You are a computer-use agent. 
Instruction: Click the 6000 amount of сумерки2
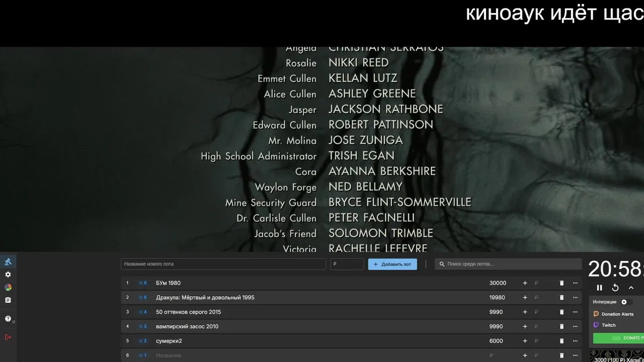click(496, 341)
